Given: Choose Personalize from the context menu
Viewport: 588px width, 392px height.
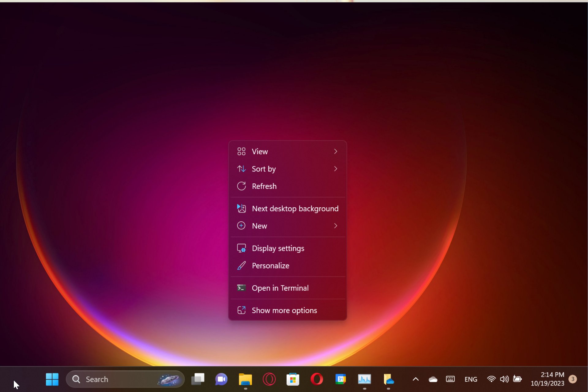Looking at the screenshot, I should coord(288,266).
